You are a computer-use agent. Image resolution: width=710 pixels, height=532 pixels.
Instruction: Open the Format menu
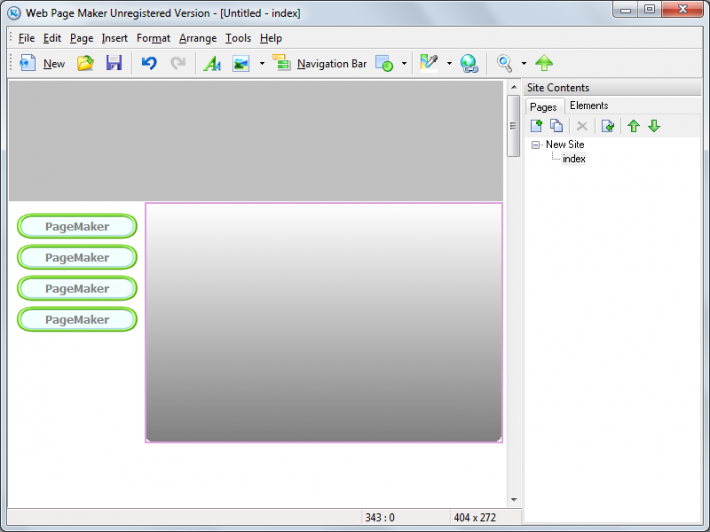pyautogui.click(x=154, y=38)
